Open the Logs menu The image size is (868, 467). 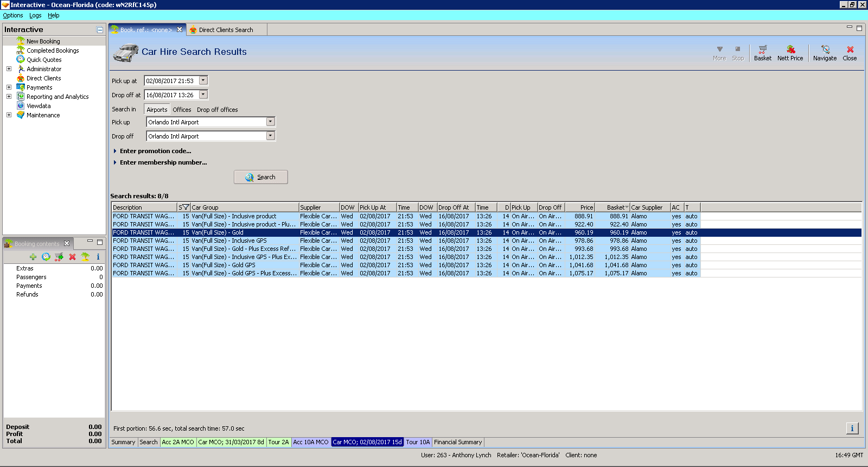pos(35,15)
